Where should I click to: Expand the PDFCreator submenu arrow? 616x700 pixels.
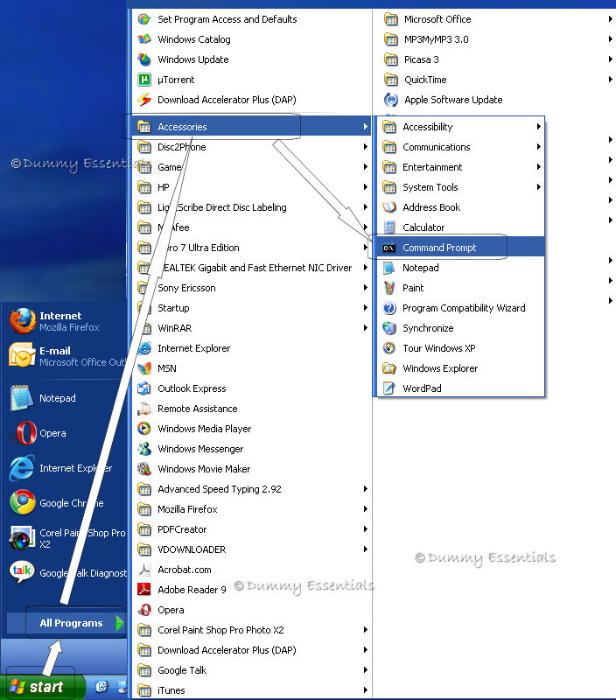tap(365, 529)
